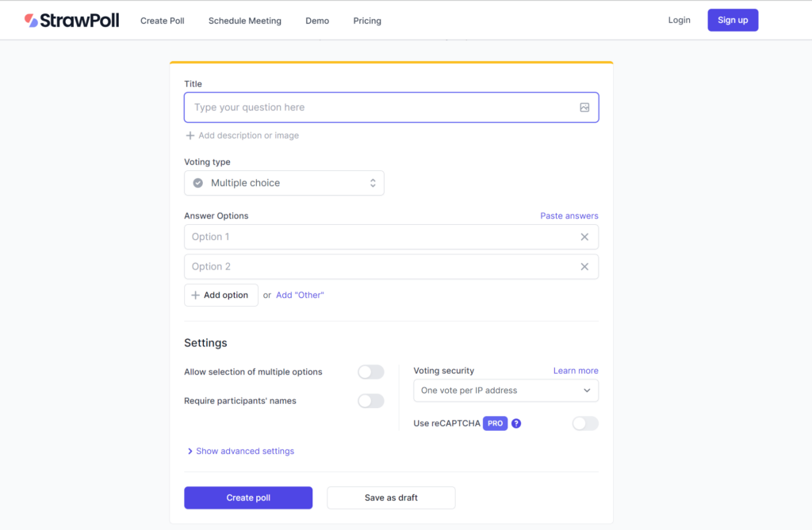Enable Allow selection of multiple options
The width and height of the screenshot is (812, 530).
tap(370, 372)
